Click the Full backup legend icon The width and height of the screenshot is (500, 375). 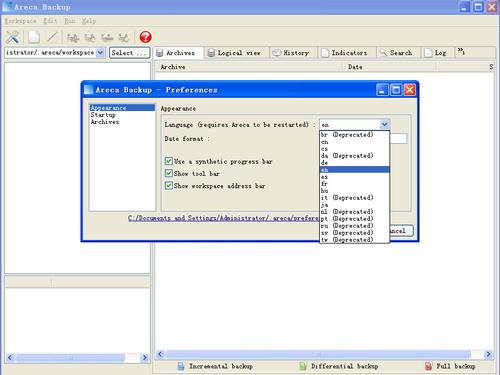[428, 366]
